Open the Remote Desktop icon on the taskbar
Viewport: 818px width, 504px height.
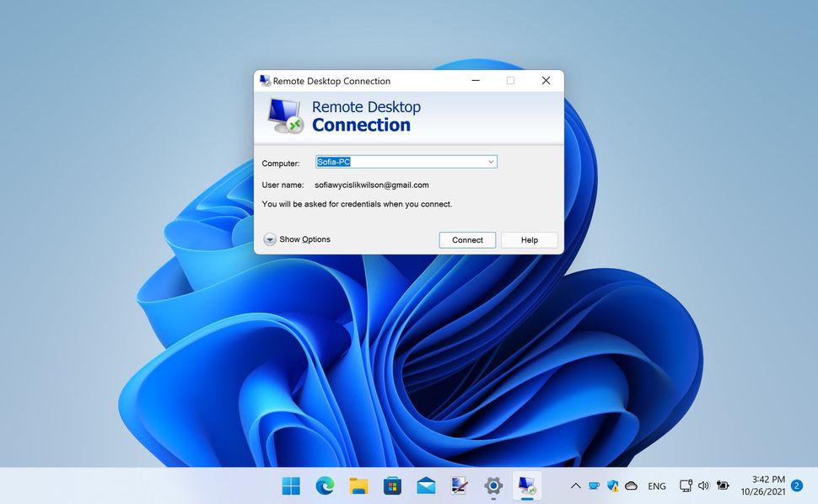[527, 485]
